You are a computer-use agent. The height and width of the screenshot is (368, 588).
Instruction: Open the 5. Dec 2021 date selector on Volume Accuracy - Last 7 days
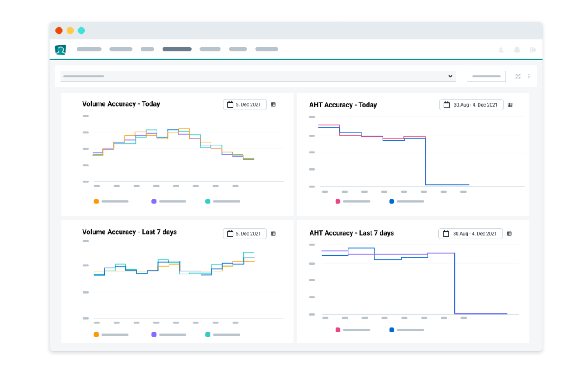(245, 233)
